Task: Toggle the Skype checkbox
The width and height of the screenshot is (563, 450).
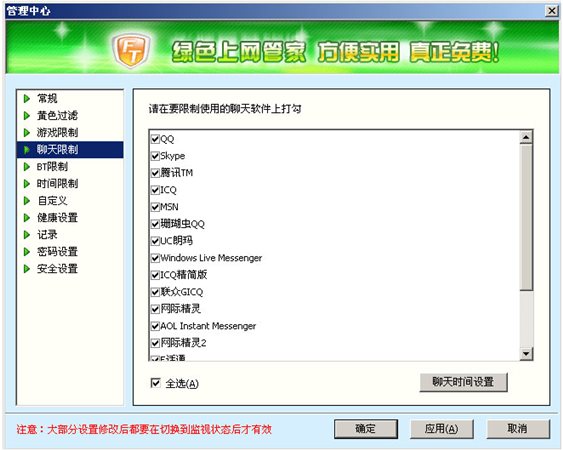Action: [155, 156]
